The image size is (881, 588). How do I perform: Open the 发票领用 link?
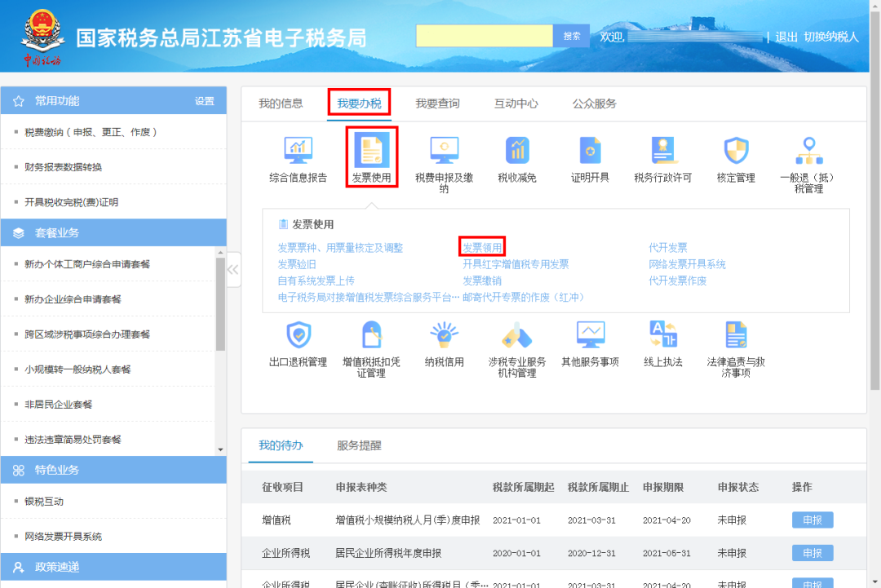click(x=482, y=248)
